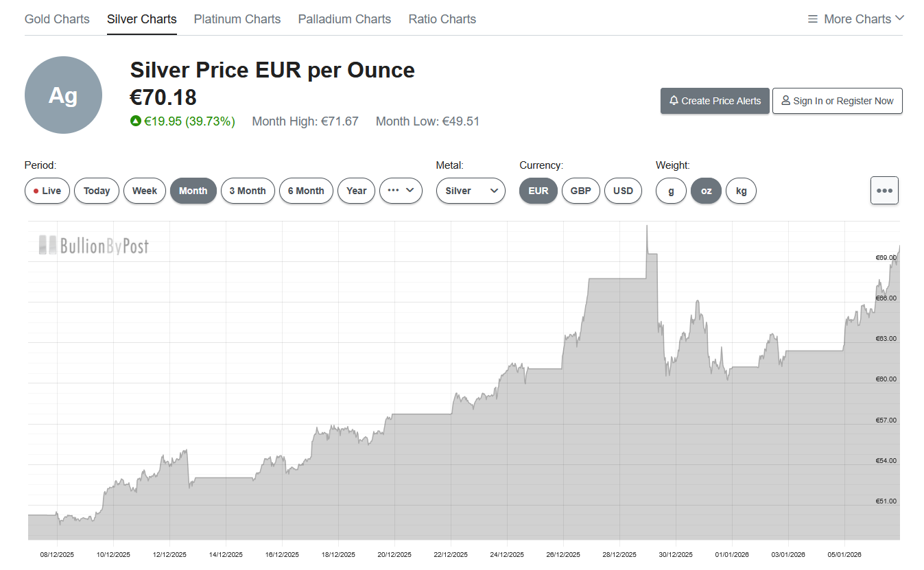
Task: Click the 20/12/2025 date axis label
Action: click(x=394, y=554)
